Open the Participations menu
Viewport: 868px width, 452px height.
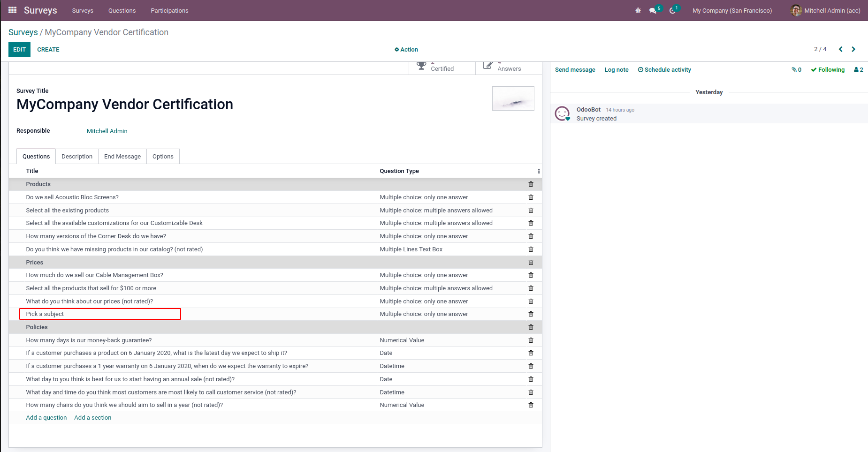pos(169,10)
